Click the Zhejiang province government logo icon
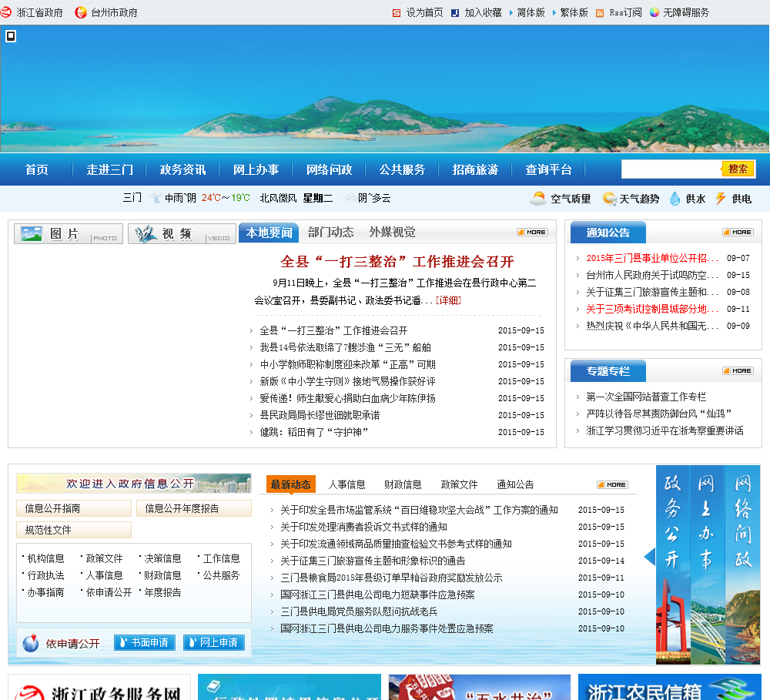The height and width of the screenshot is (700, 770). (x=6, y=12)
